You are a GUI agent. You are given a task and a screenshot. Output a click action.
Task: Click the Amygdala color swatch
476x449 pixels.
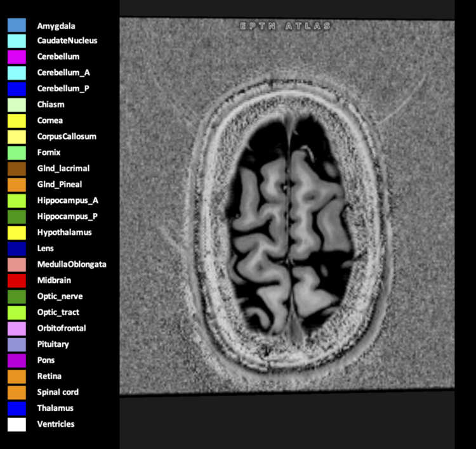click(x=17, y=25)
